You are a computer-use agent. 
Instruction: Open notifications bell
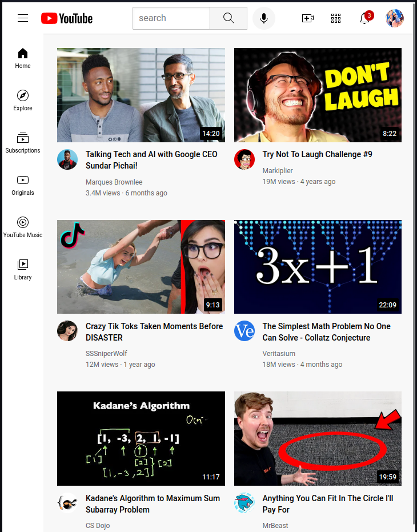(x=365, y=18)
